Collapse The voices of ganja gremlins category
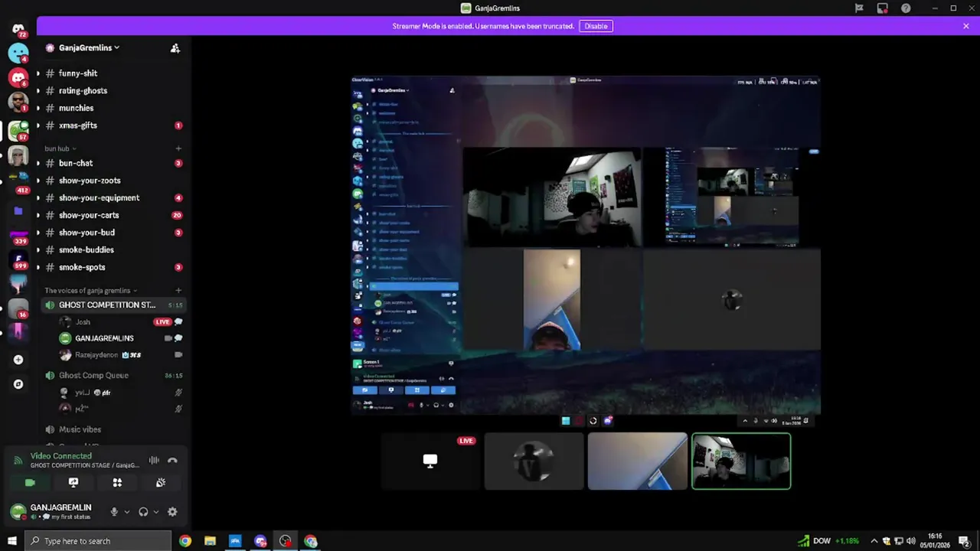Screen dimensions: 980x551 point(90,291)
